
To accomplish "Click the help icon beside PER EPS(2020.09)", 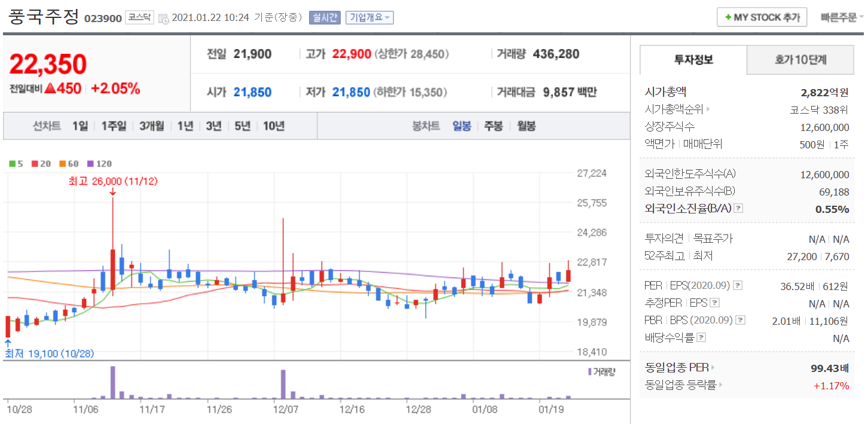I will tap(738, 285).
